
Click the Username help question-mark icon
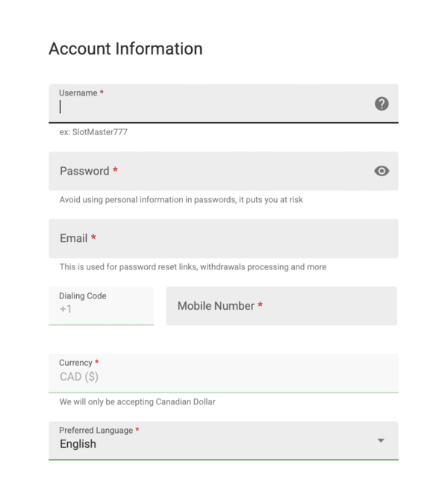pyautogui.click(x=382, y=104)
